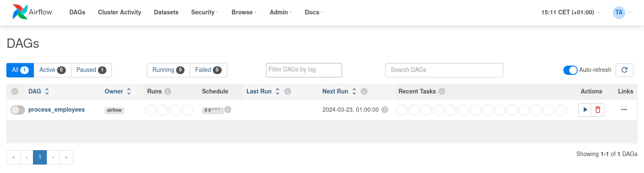The width and height of the screenshot is (644, 173).
Task: Click the info icon next to Next Run date
Action: [385, 110]
